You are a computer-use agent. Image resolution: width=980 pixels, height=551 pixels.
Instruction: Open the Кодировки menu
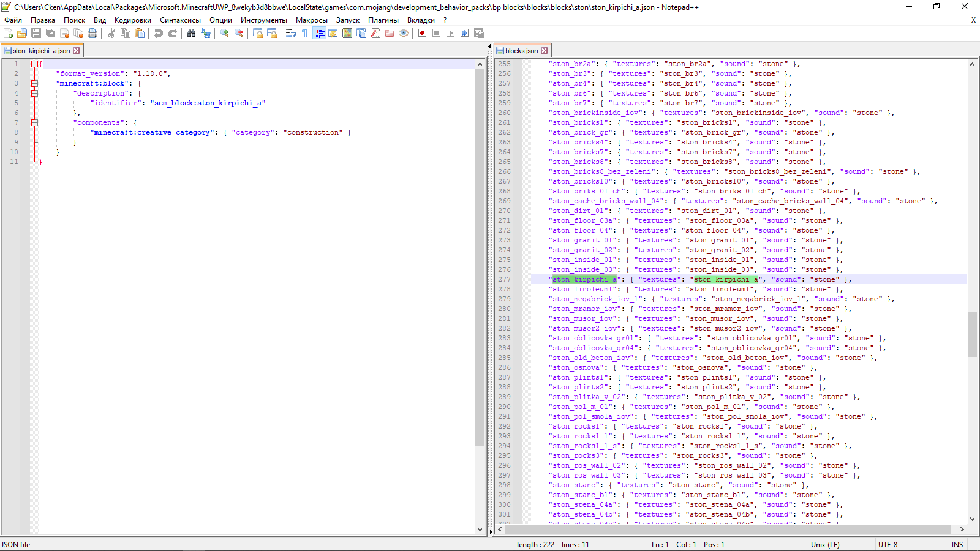click(x=132, y=20)
